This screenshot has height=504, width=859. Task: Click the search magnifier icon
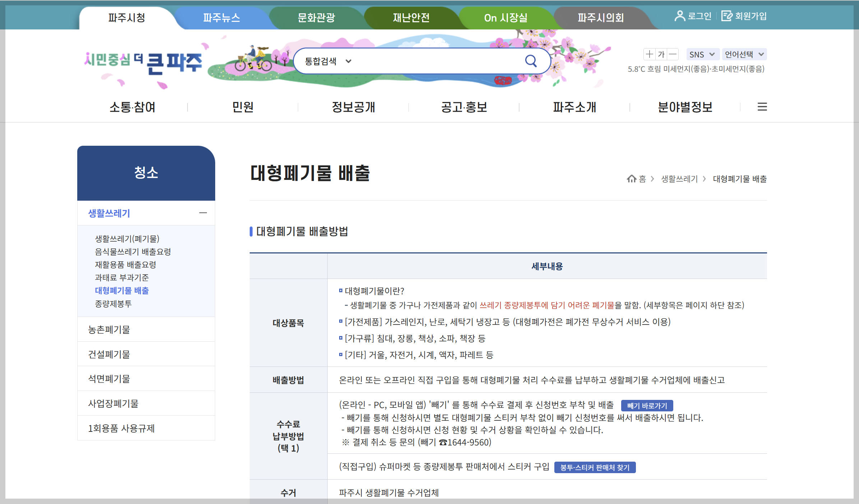pyautogui.click(x=531, y=61)
